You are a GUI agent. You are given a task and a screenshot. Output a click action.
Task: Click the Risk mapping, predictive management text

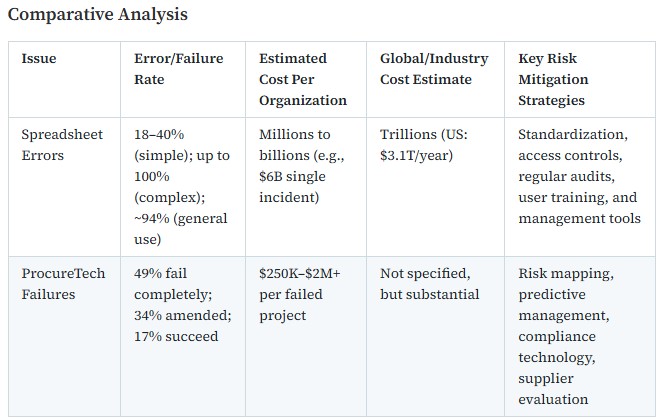[x=566, y=294]
